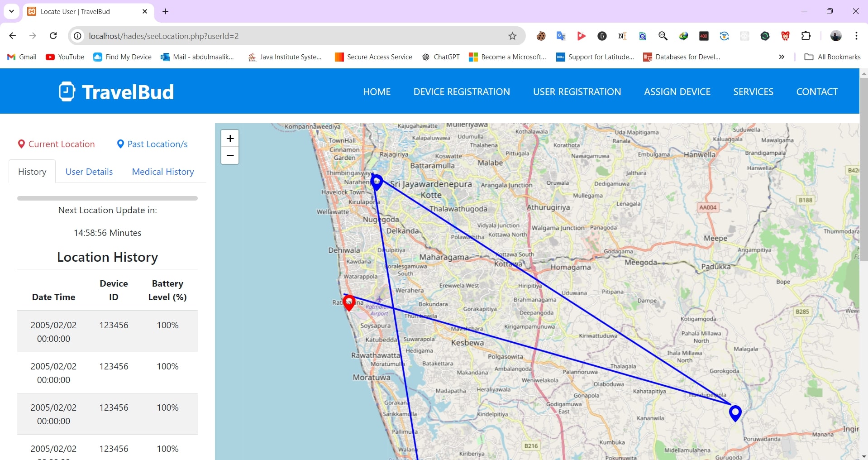This screenshot has width=868, height=460.
Task: View site information icon in address bar
Action: point(78,36)
